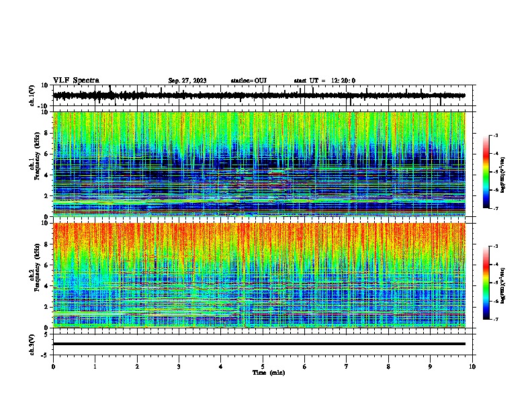This screenshot has width=532, height=411.
Task: Click the "ch.1(V)" waveform axis label
Action: 32,95
